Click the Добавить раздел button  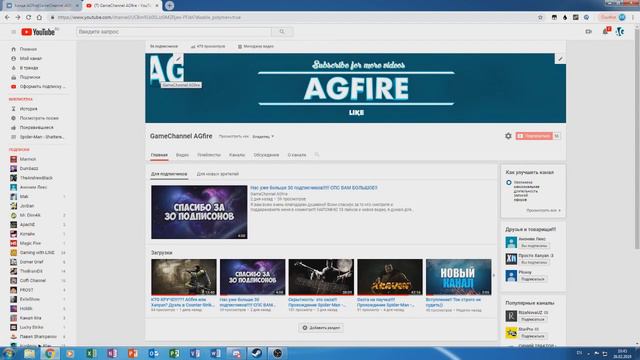coord(321,328)
